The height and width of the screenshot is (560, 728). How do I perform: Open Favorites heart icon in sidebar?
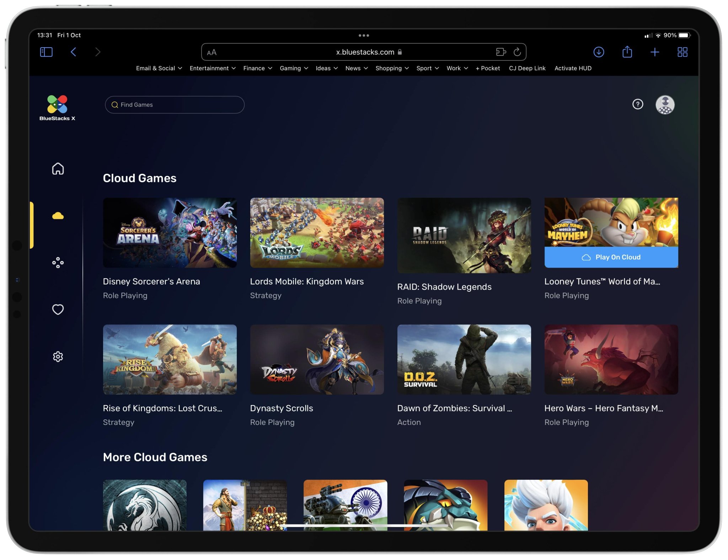coord(58,309)
